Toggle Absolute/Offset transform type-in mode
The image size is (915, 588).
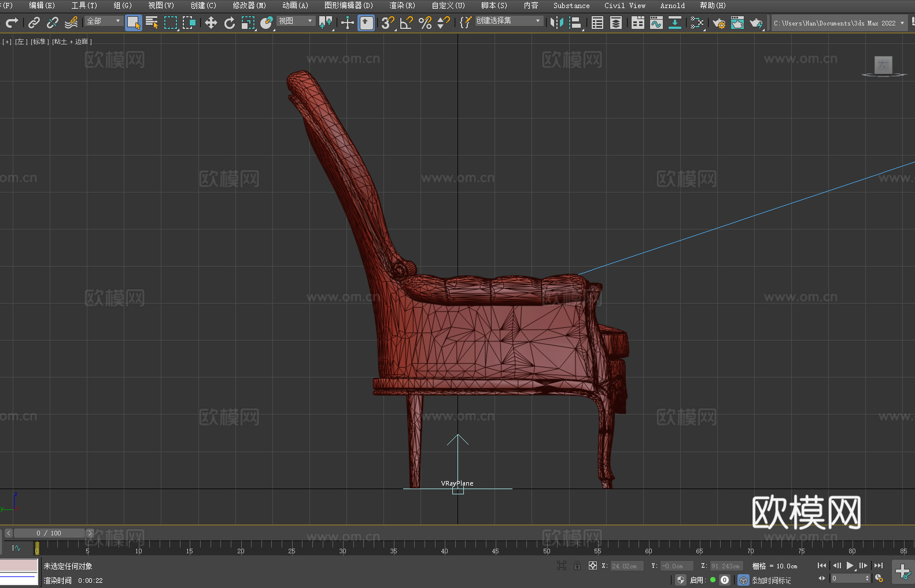coord(593,565)
